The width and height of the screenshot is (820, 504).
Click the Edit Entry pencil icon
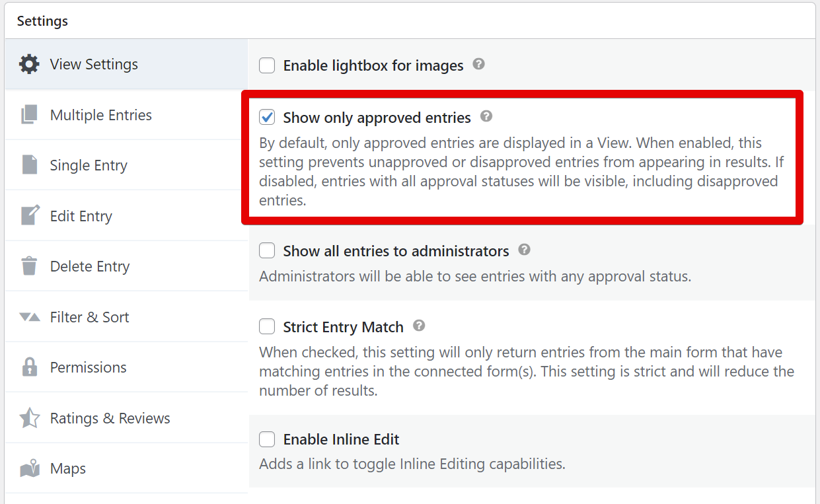point(30,215)
